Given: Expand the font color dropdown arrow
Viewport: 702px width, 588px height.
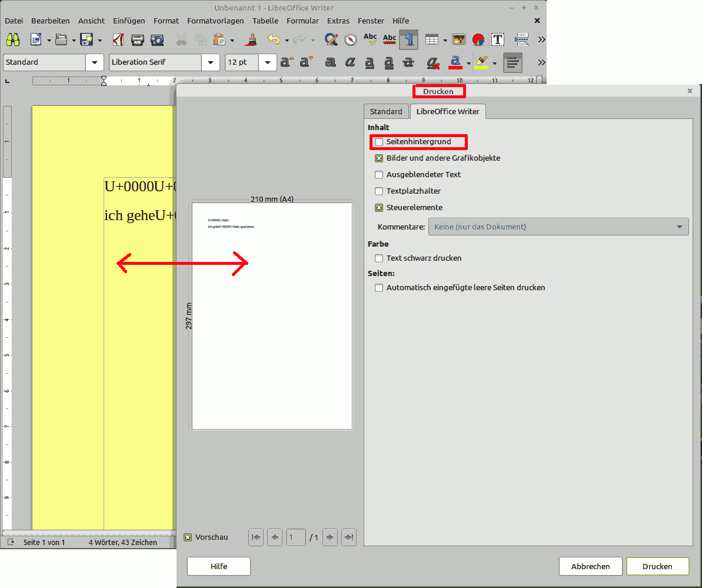Looking at the screenshot, I should 468,63.
